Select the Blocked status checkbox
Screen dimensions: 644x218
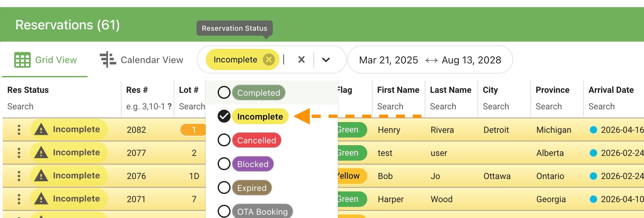[224, 164]
